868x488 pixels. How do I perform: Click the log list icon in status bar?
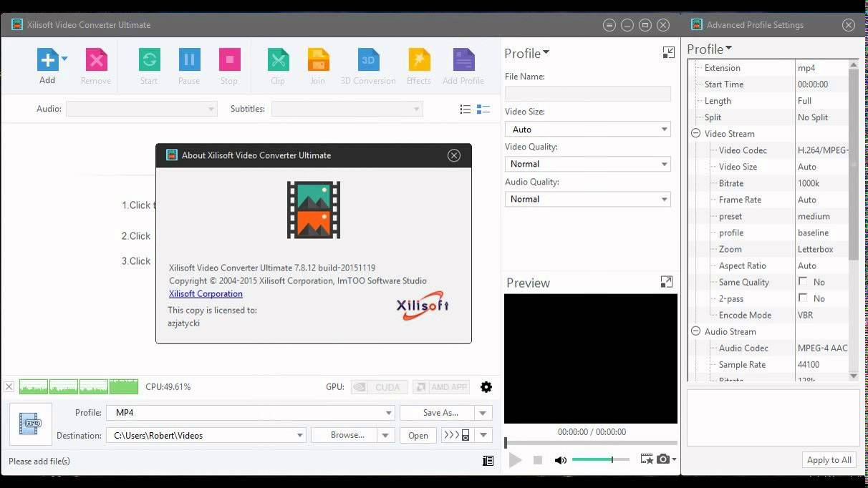(x=488, y=461)
